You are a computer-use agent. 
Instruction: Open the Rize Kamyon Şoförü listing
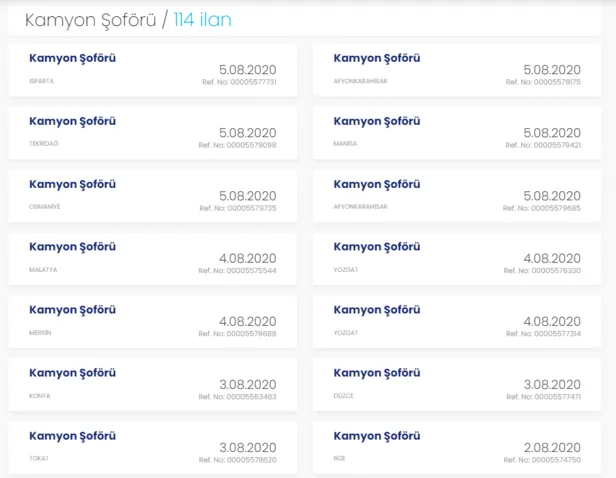377,436
